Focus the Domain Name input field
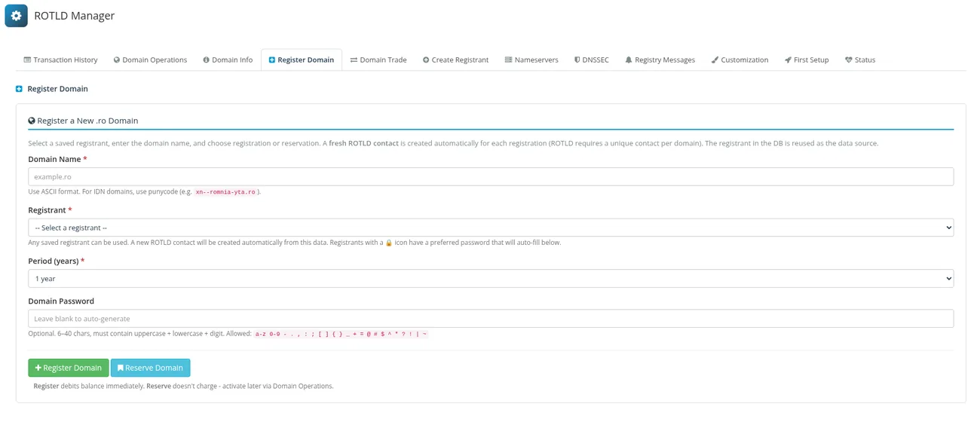The image size is (980, 422). coord(491,176)
